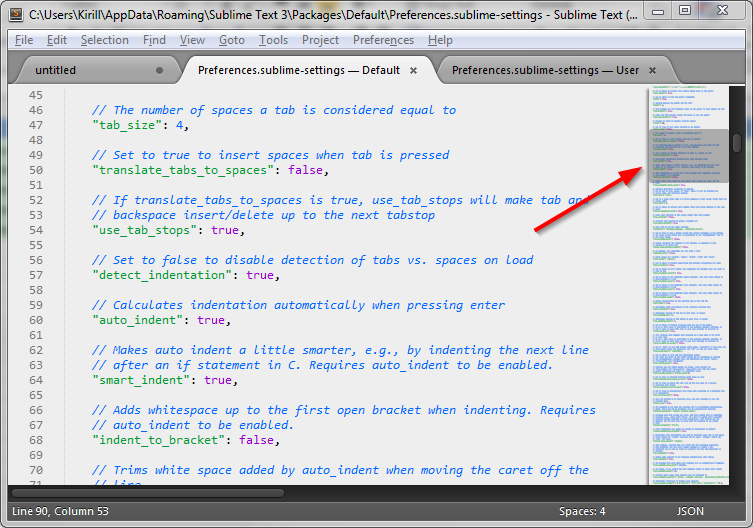Click the highlighted minimap viewport region
The width and height of the screenshot is (753, 528).
click(x=689, y=156)
